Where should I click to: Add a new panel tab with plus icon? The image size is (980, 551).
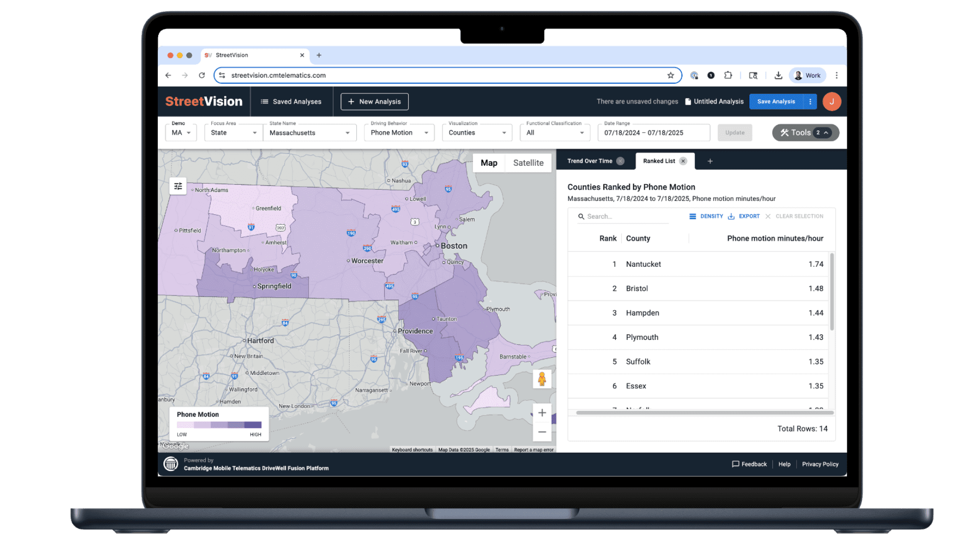click(710, 161)
